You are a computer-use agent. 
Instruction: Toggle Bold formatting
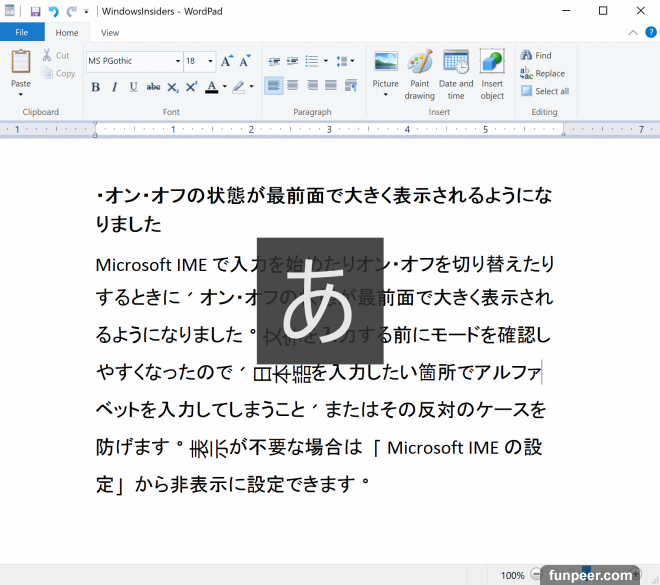coord(96,87)
